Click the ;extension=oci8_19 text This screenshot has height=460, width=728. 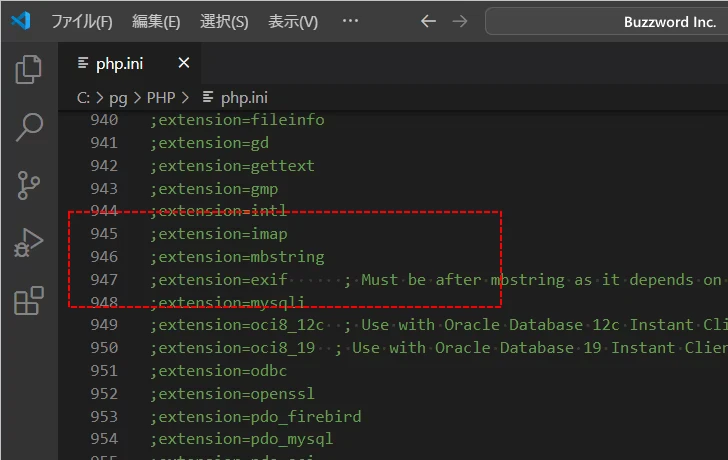point(232,348)
